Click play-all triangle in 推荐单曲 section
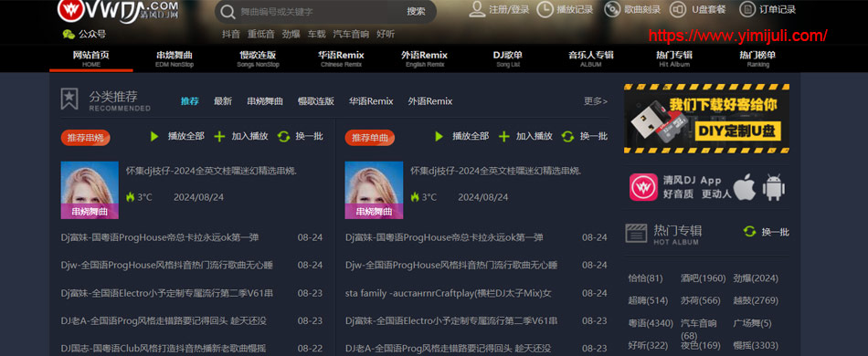 [x=439, y=136]
